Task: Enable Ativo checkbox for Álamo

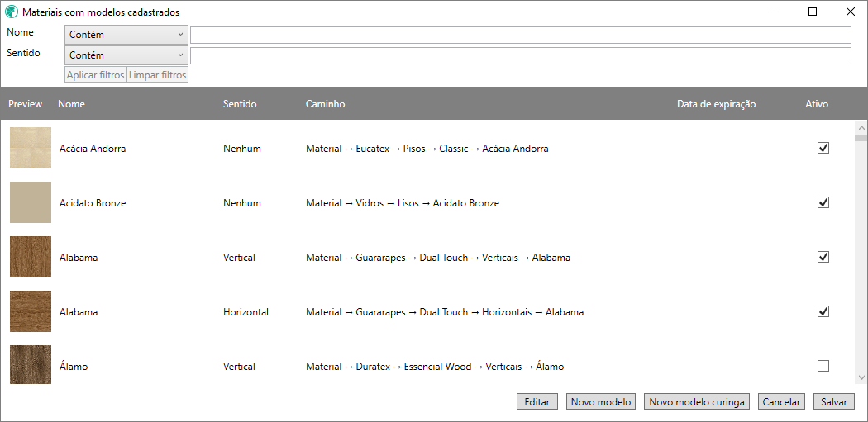Action: click(823, 366)
